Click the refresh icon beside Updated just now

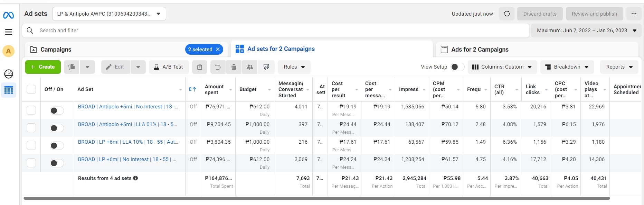pos(507,14)
